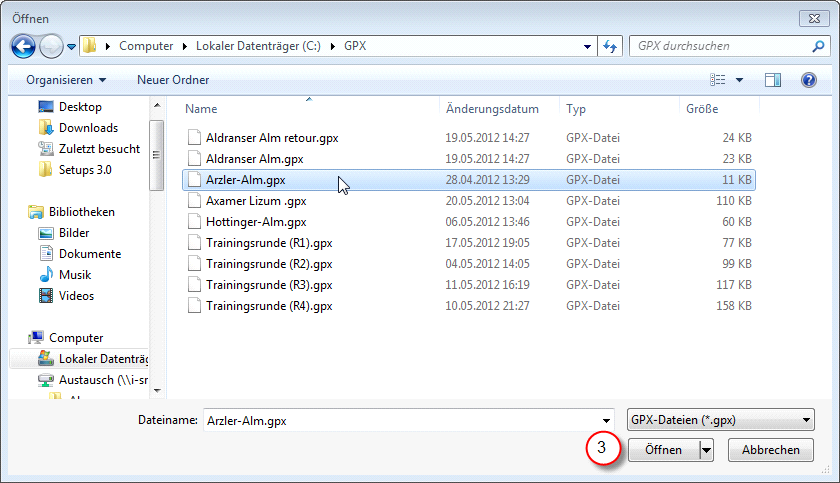Open the GPX-Dateien file type dropdown
840x483 pixels.
click(x=719, y=420)
